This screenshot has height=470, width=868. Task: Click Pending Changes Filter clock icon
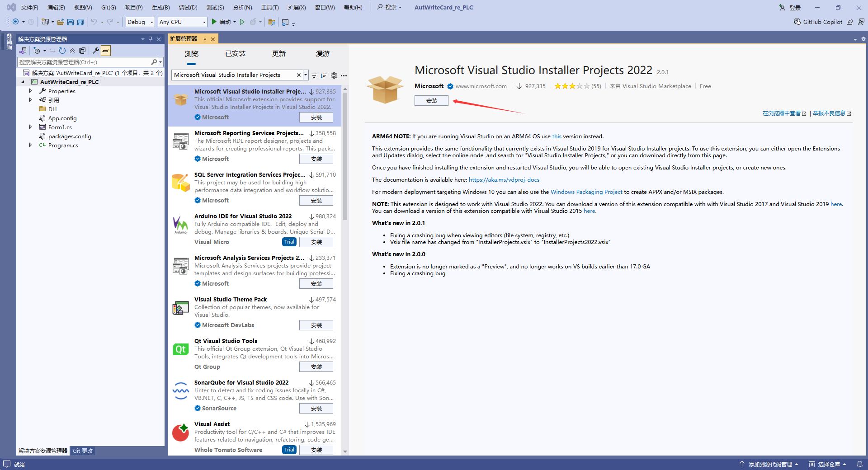37,51
